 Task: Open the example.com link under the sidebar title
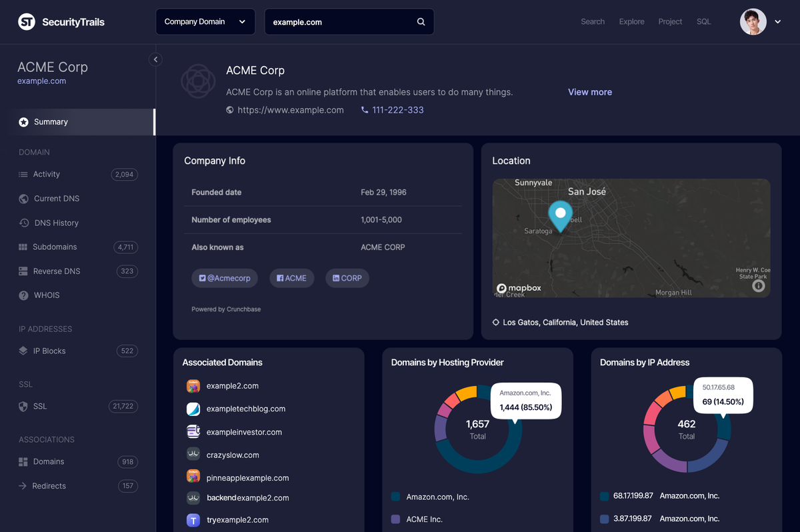click(x=42, y=81)
